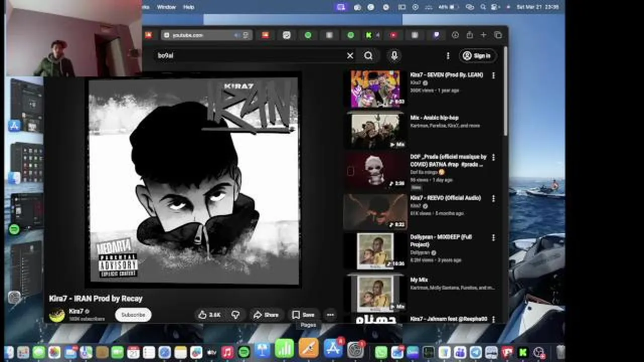Start voice search with microphone
This screenshot has height=362, width=644.
click(x=394, y=56)
